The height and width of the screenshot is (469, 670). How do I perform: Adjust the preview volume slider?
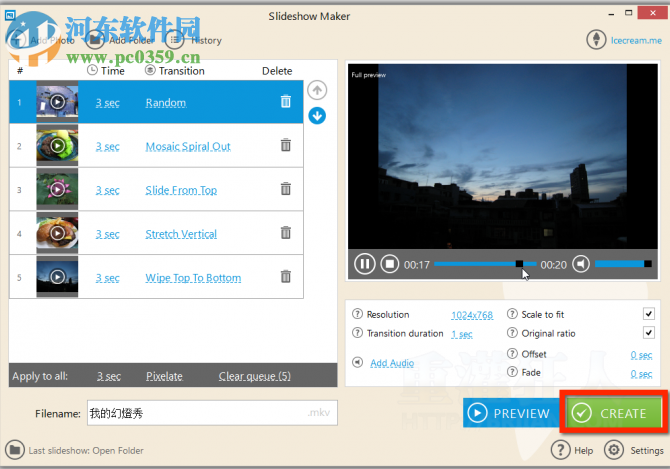623,264
